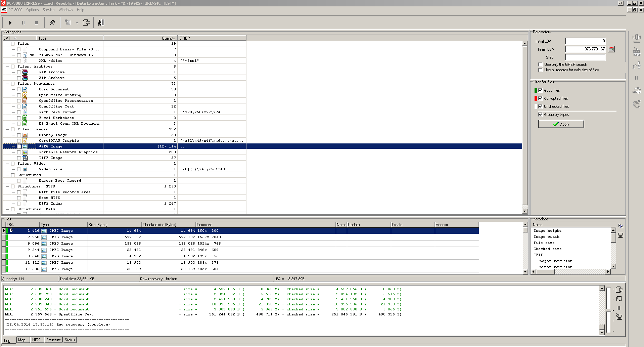
Task: Click the exit running-man icon
Action: [x=101, y=23]
